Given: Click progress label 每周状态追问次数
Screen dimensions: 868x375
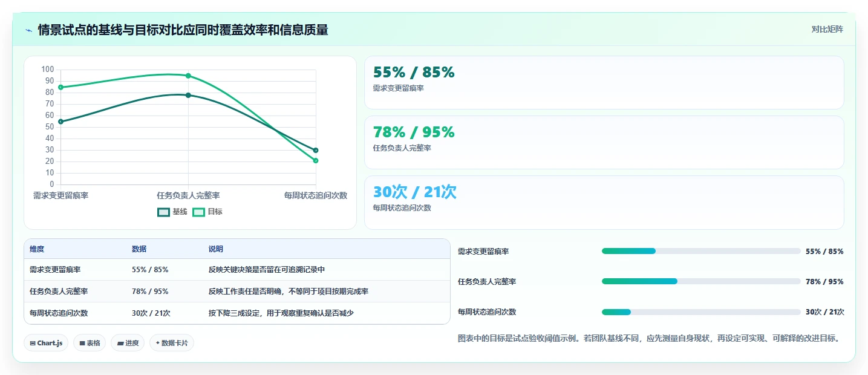Looking at the screenshot, I should pyautogui.click(x=487, y=312).
